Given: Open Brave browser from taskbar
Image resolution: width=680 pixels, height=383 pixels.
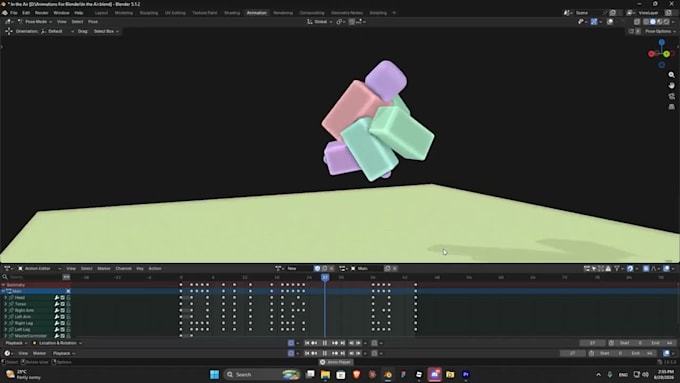Looking at the screenshot, I should click(356, 374).
